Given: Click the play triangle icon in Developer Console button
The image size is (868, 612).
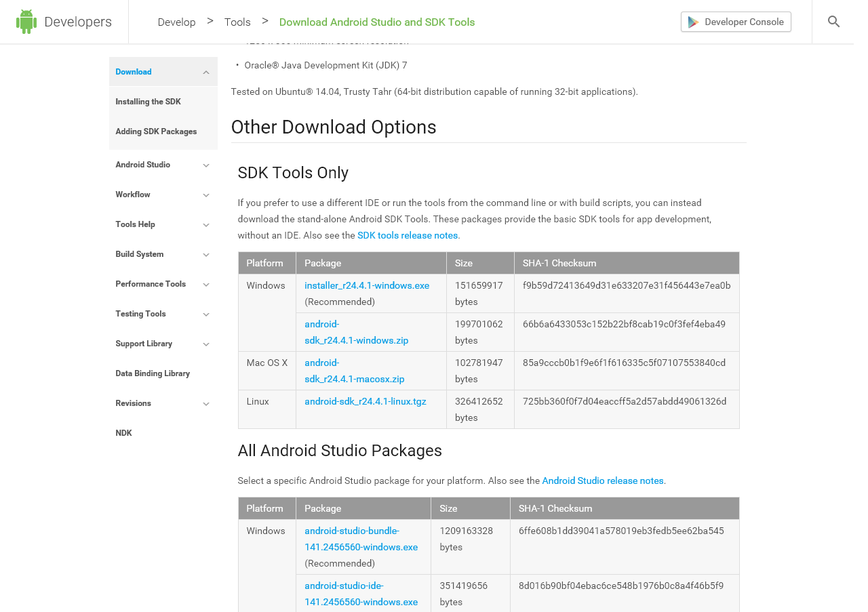Looking at the screenshot, I should 693,21.
